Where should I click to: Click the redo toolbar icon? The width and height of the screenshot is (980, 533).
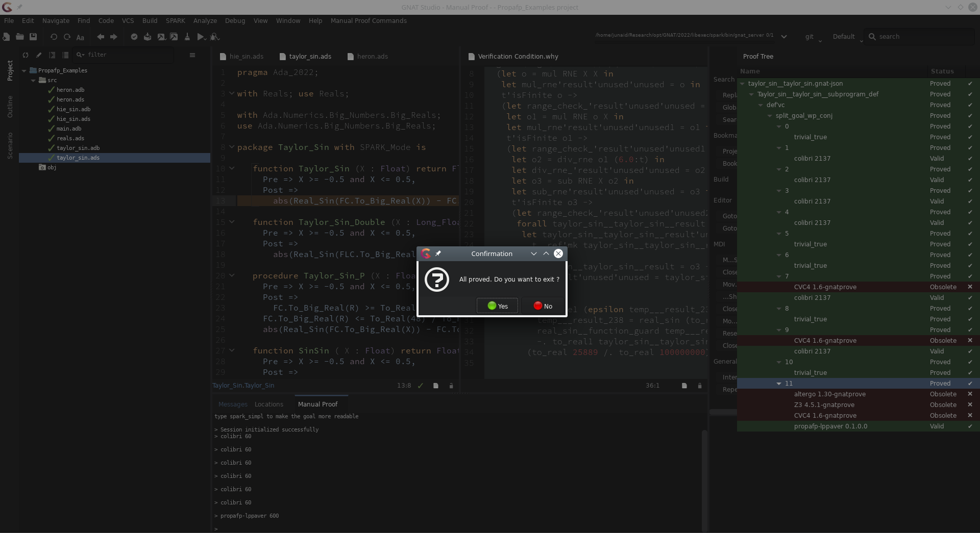[67, 37]
